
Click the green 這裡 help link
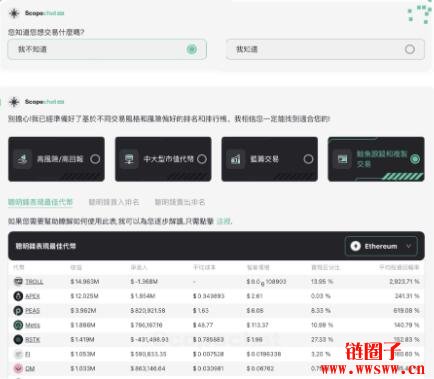224,221
